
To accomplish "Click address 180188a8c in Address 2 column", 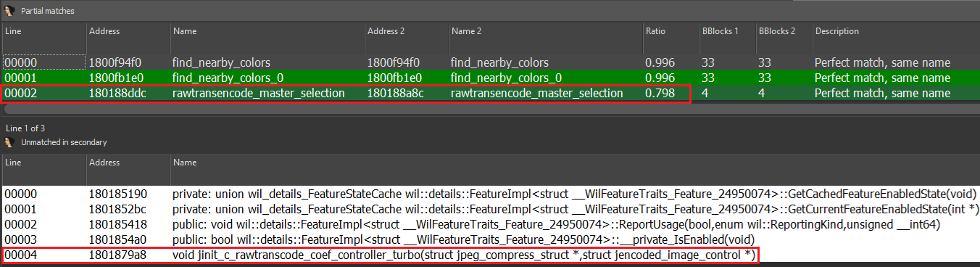I will pos(394,94).
